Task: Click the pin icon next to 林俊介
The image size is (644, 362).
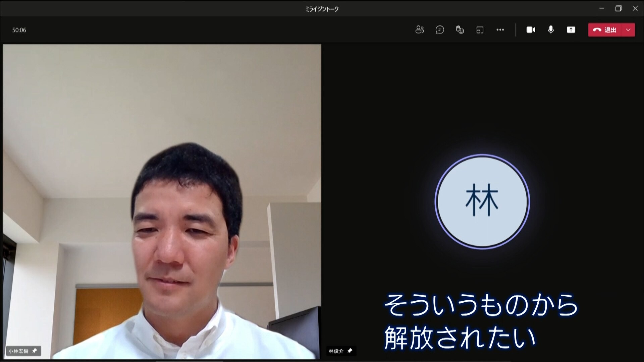Action: click(350, 351)
